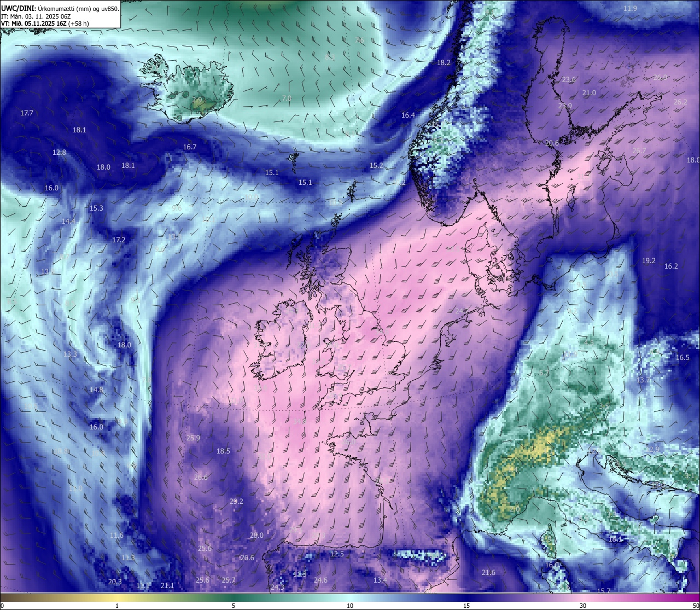This screenshot has width=700, height=610.
Task: Click the 24.6 value label
Action: (320, 580)
